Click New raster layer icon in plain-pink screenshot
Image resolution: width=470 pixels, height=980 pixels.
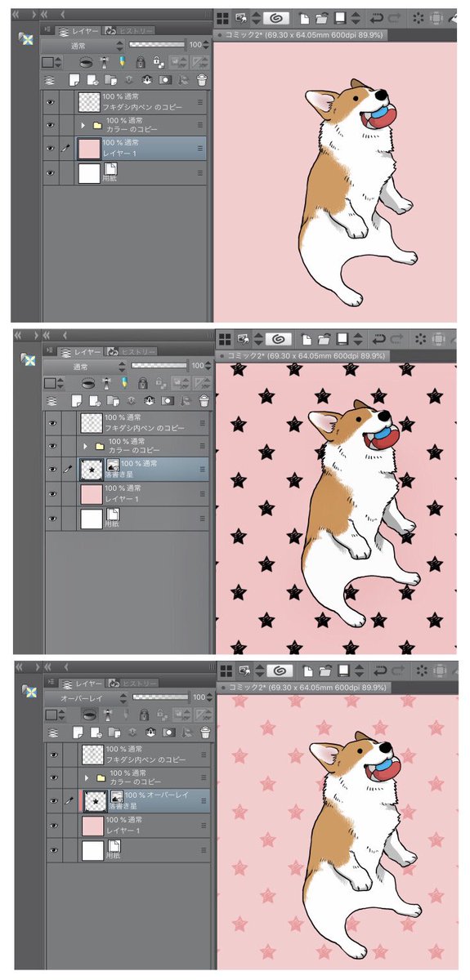[74, 79]
